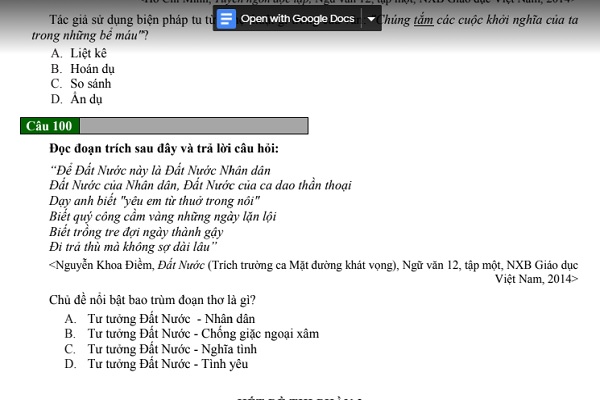Click poem line 'Đi trả thù mà không sợ dài lâu'

(x=133, y=247)
